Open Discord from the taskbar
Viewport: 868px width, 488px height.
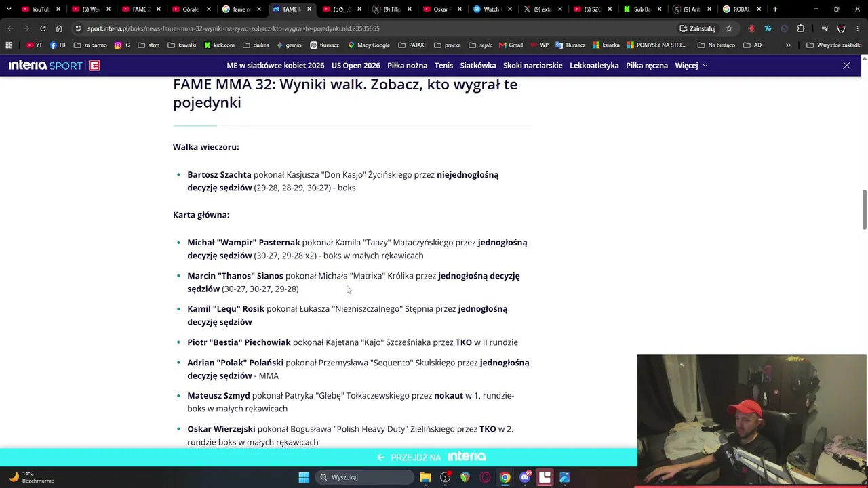pyautogui.click(x=525, y=477)
